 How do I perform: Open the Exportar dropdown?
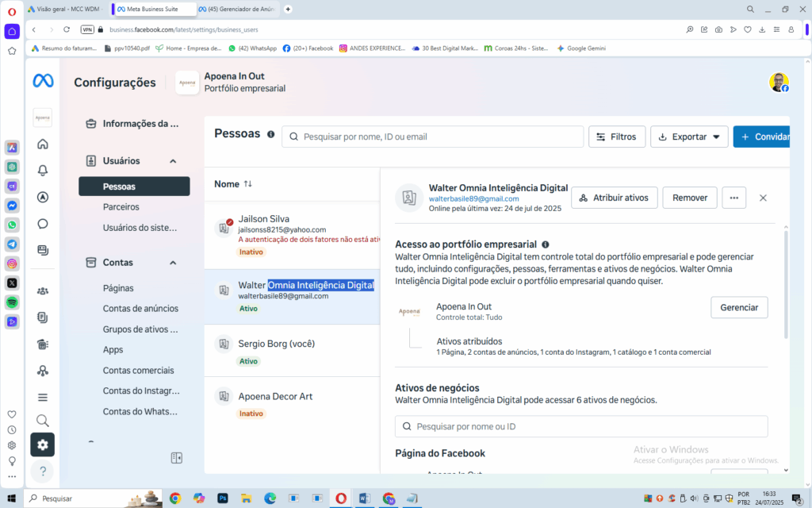click(x=689, y=137)
